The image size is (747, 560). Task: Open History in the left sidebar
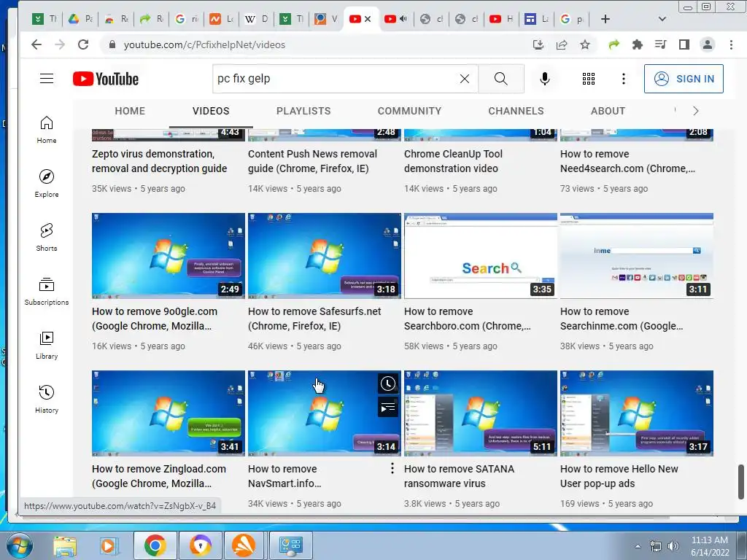click(47, 399)
